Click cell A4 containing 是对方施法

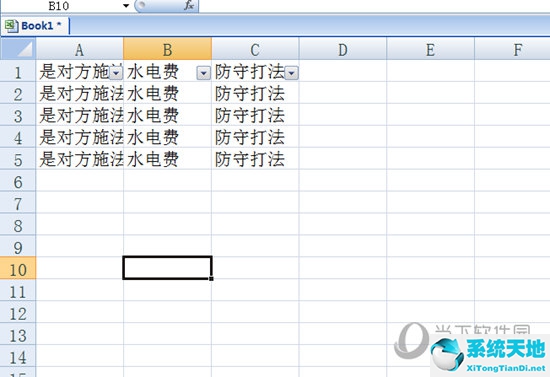(80, 137)
